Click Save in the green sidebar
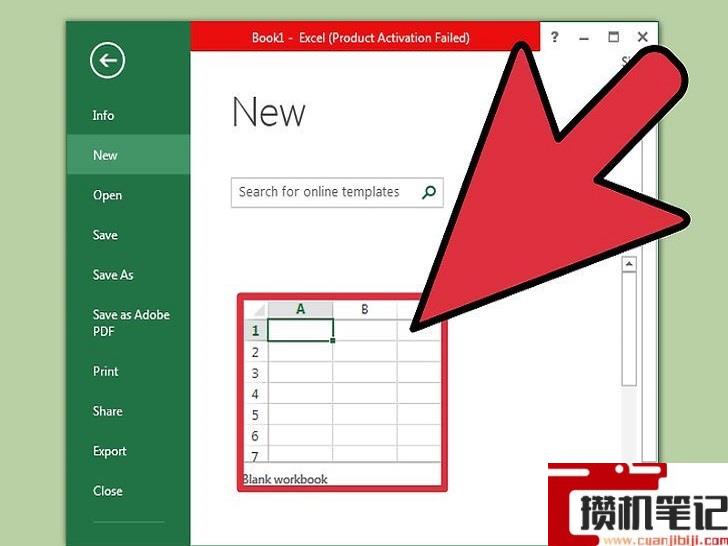The height and width of the screenshot is (546, 728). pos(105,235)
